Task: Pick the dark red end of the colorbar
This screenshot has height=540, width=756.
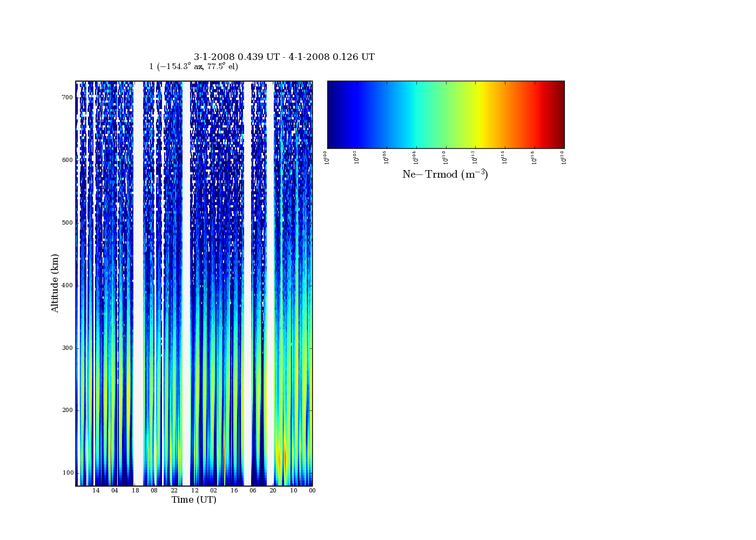Action: click(x=559, y=114)
